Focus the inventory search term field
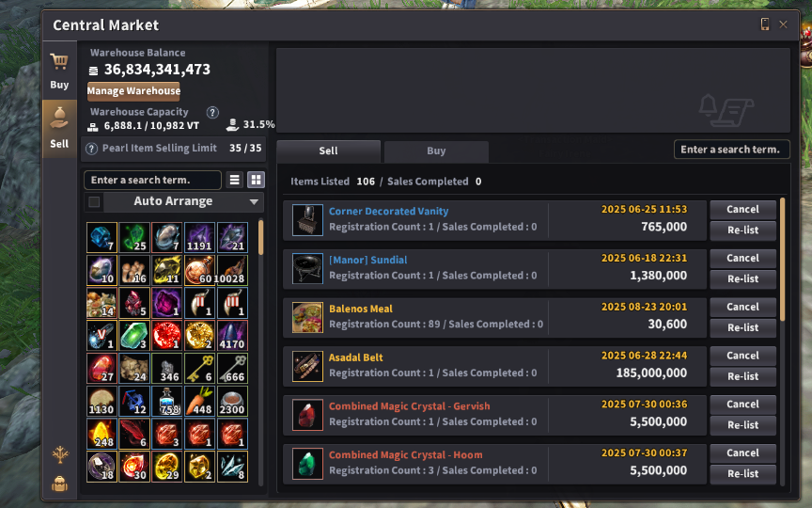This screenshot has width=812, height=508. (x=153, y=180)
